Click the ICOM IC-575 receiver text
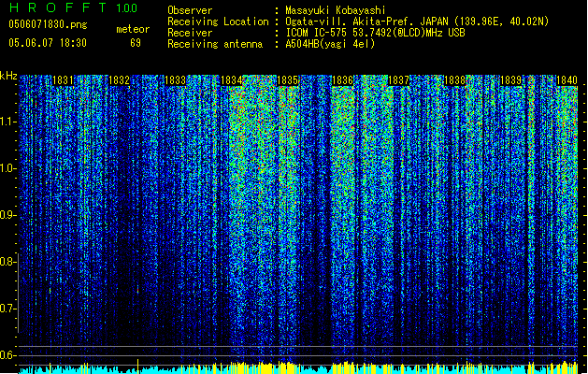Viewport: 588px width, 374px height. (375, 33)
